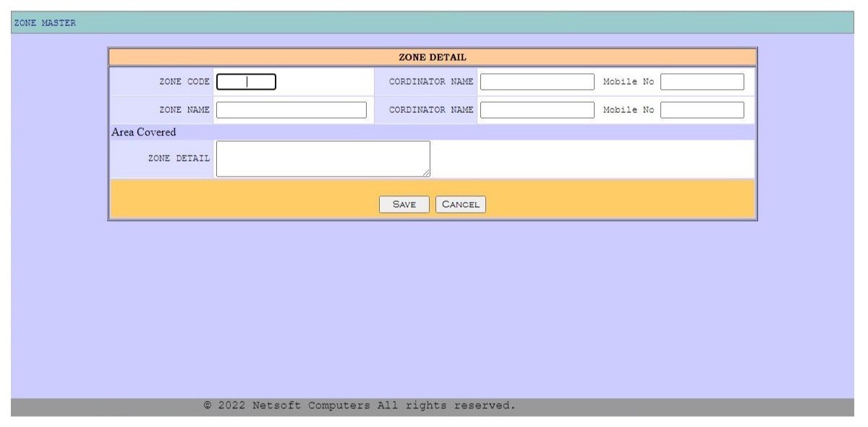Click the ZONE CODE label
The height and width of the screenshot is (427, 868).
(184, 82)
